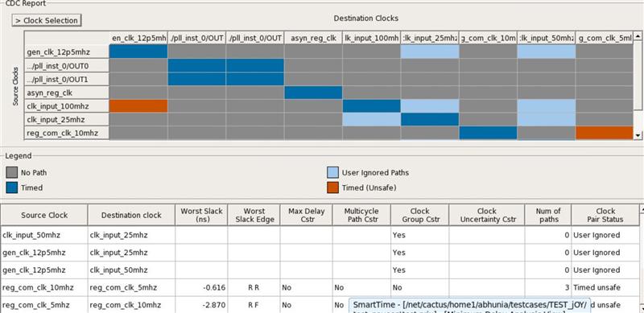Click the orange clk_input_100mhz to gen_clk_12p5mhz cell
The width and height of the screenshot is (644, 313).
(138, 106)
